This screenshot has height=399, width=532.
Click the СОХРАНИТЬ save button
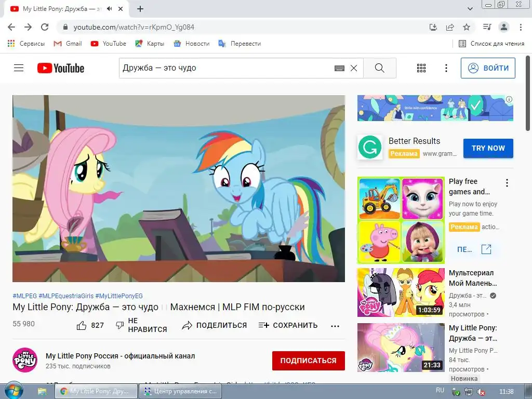pyautogui.click(x=288, y=325)
